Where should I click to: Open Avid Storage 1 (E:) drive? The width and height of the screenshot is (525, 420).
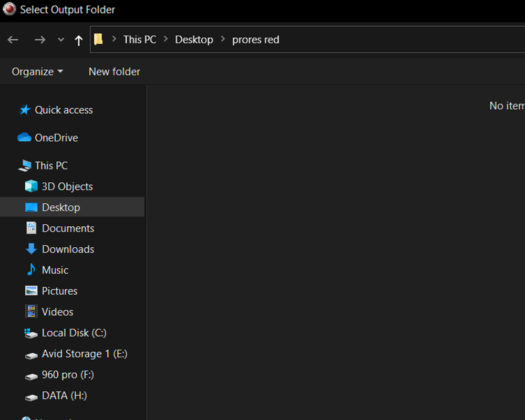(85, 354)
